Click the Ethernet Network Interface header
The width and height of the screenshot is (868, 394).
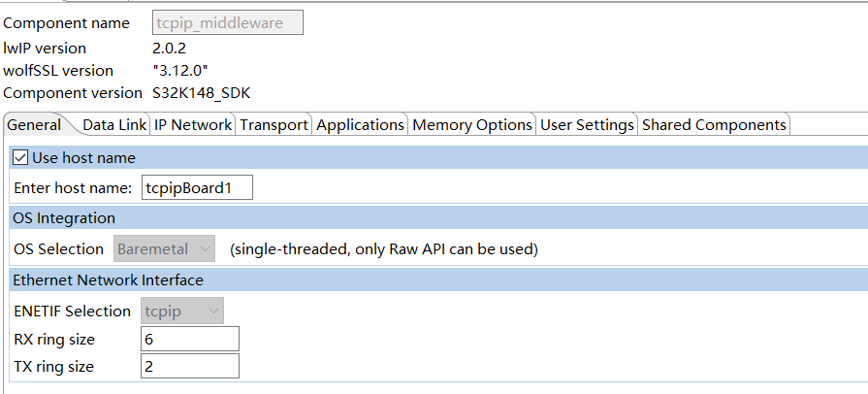tap(108, 280)
